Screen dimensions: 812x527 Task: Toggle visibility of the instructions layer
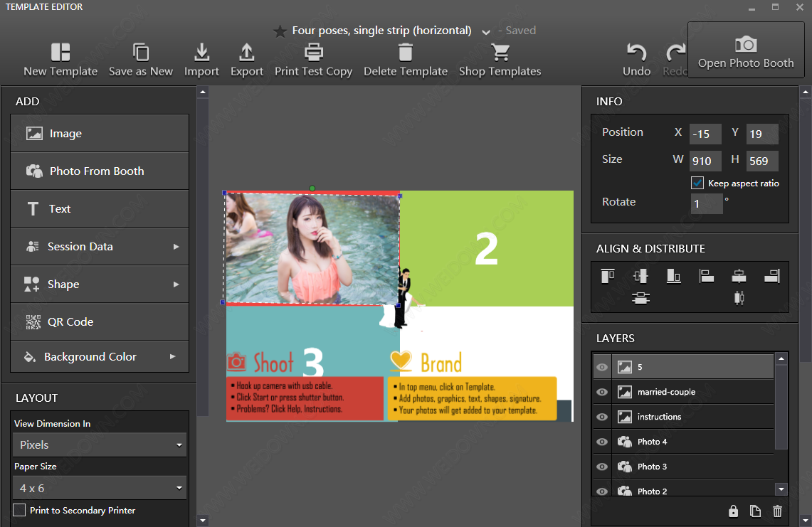tap(602, 417)
